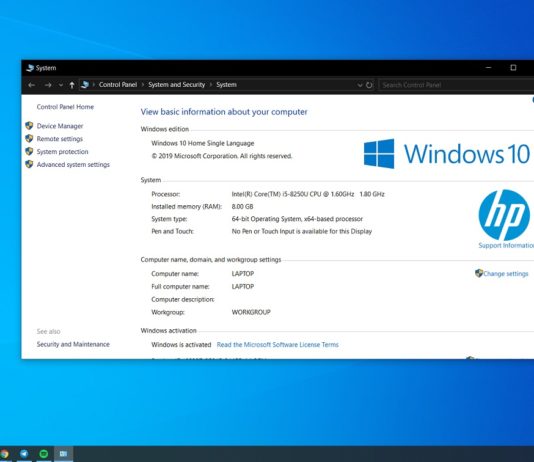Select Computer name value LAPTOP

pos(243,274)
